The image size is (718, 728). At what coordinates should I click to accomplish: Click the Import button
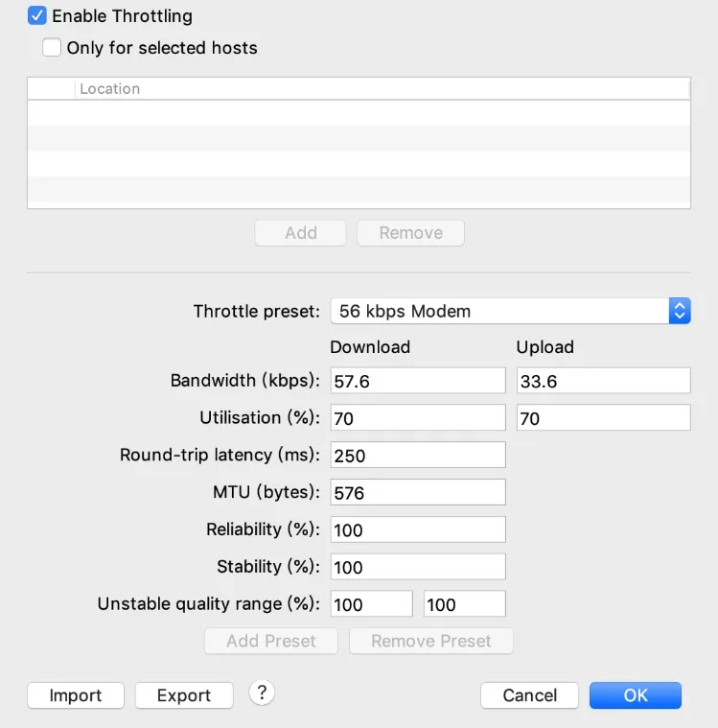(x=76, y=695)
